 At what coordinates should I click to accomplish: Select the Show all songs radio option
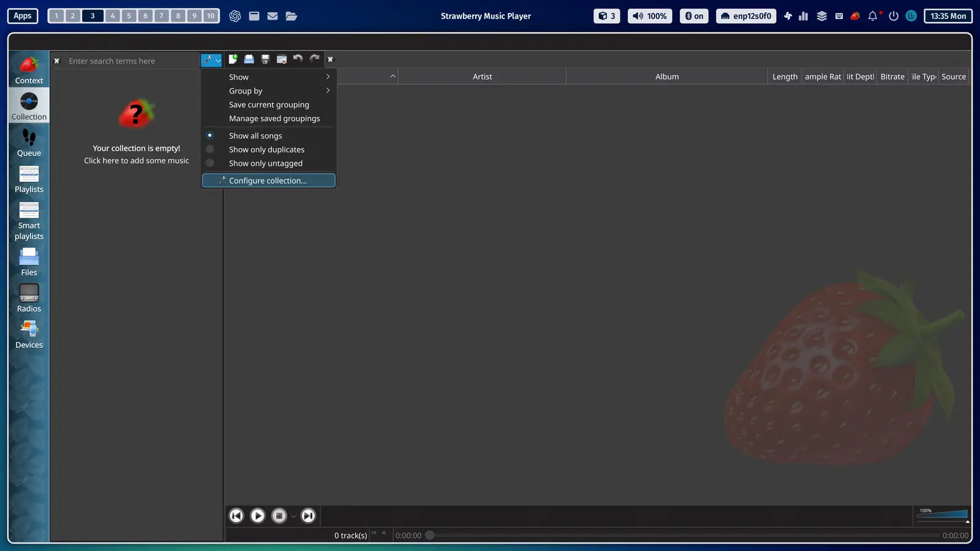tap(269, 136)
